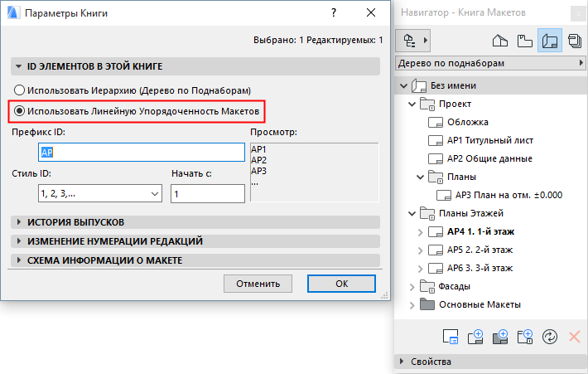The width and height of the screenshot is (588, 374).
Task: Expand ИЗМЕНЕНИЕ НУМЕРАЦИИ РЕДАКЦИЙ section
Action: point(19,240)
